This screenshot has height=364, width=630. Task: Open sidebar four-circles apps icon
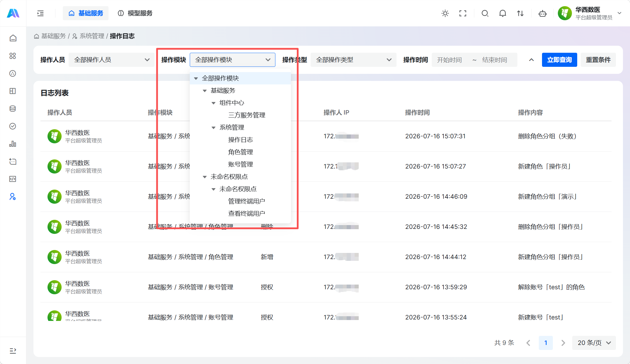tap(13, 56)
